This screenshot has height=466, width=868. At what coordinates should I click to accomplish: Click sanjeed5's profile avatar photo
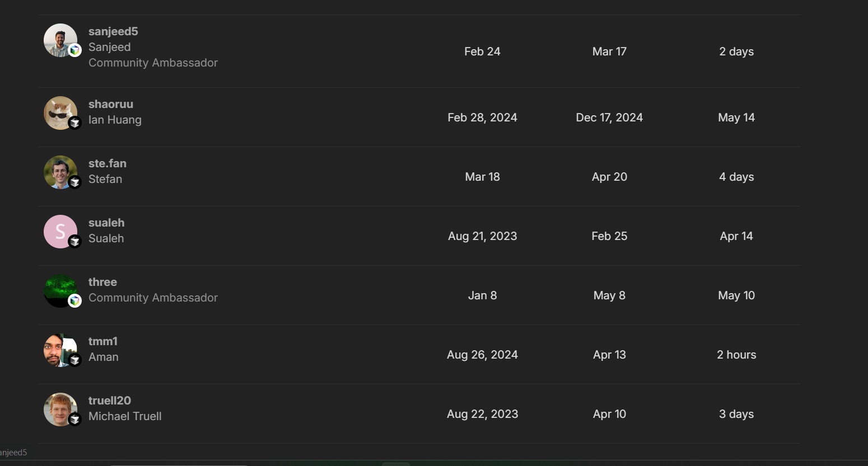pyautogui.click(x=59, y=39)
